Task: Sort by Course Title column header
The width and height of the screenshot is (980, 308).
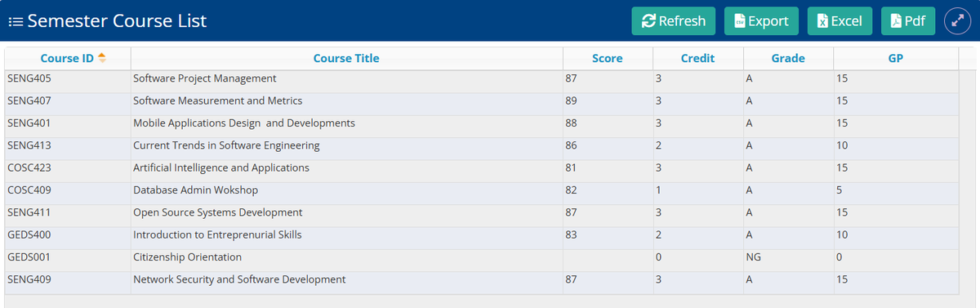Action: coord(346,58)
